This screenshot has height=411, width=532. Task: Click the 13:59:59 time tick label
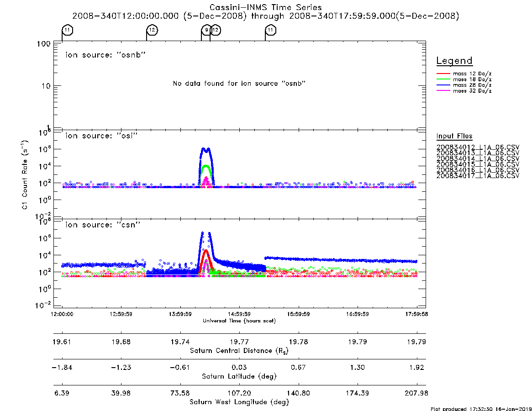180,314
